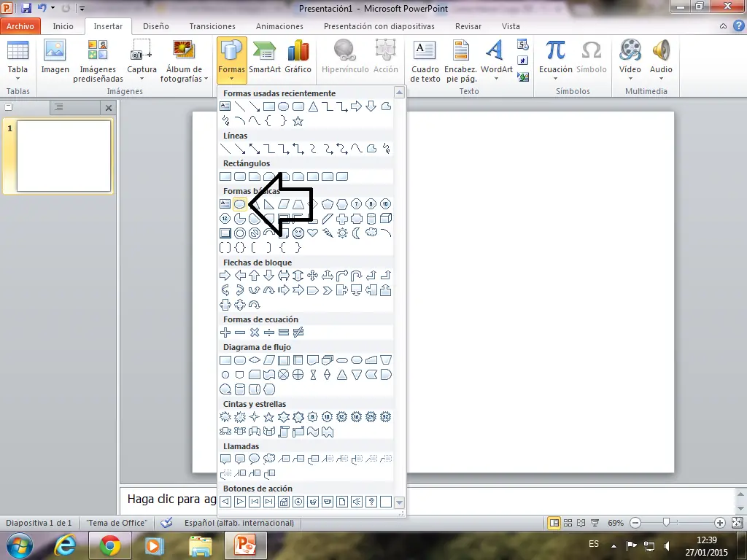The image size is (747, 560).
Task: Select the Help action button shape
Action: (x=371, y=502)
